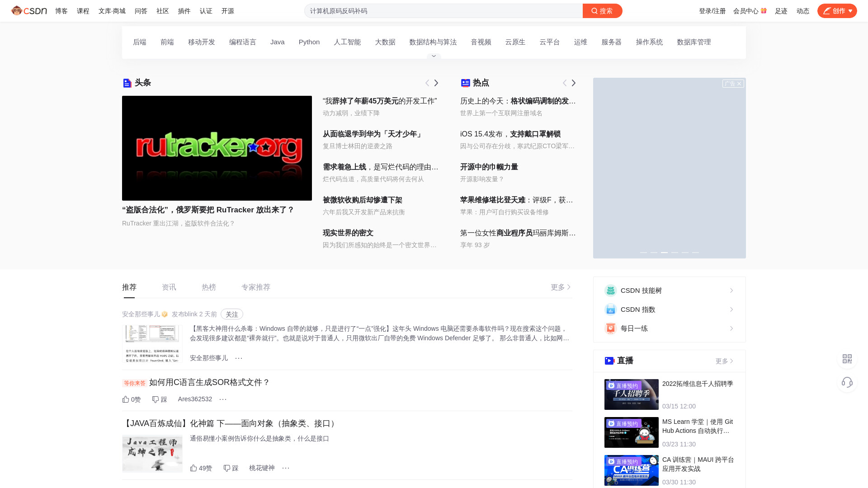Viewport: 868px width, 488px height.
Task: Select the 后端 category
Action: pyautogui.click(x=140, y=42)
